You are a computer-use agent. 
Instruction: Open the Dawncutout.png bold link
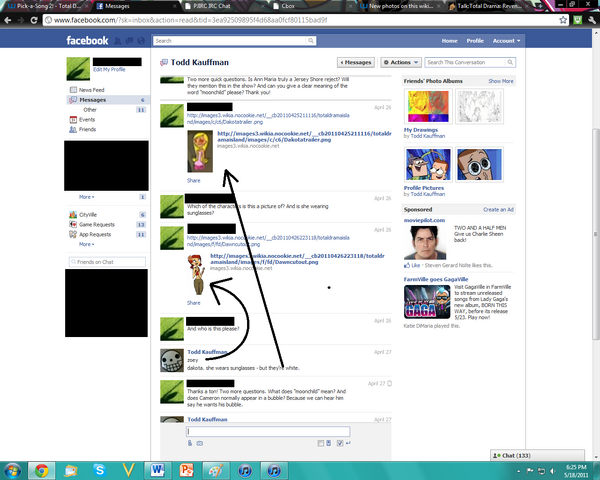click(x=297, y=259)
